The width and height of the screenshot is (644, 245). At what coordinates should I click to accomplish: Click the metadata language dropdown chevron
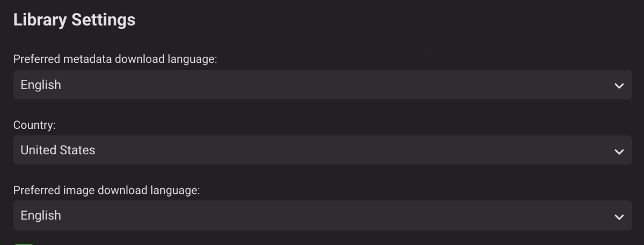point(619,86)
